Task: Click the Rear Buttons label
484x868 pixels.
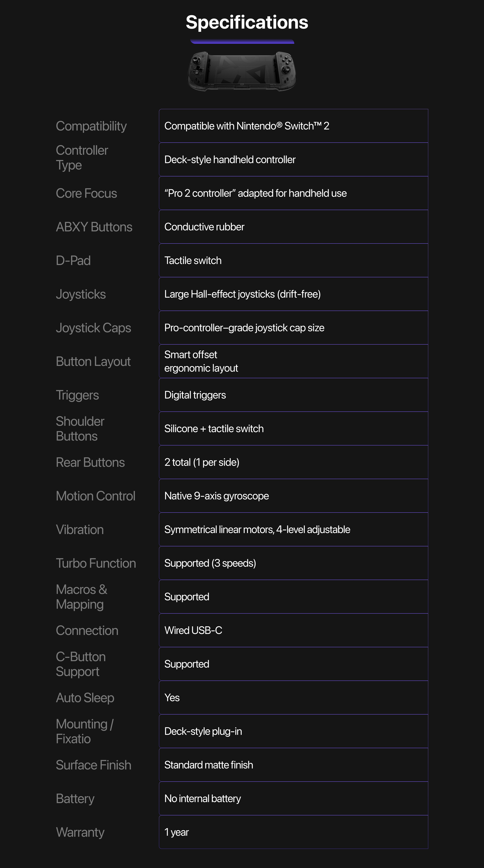Action: 90,462
